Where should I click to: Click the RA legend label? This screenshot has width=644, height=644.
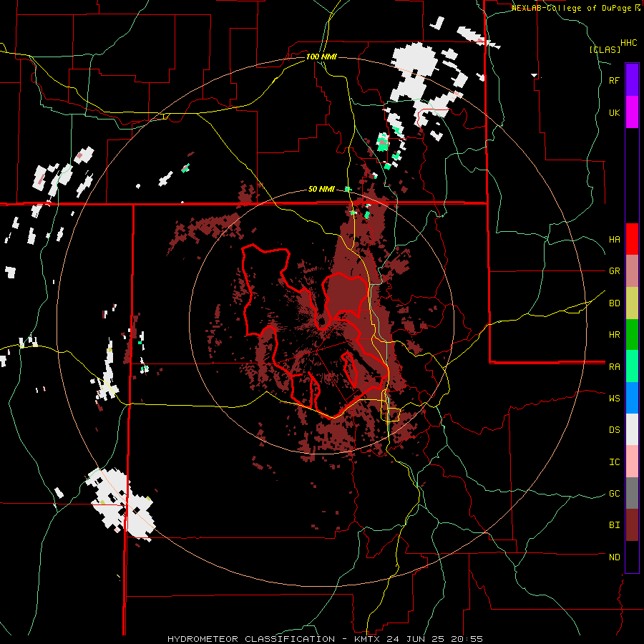click(614, 366)
